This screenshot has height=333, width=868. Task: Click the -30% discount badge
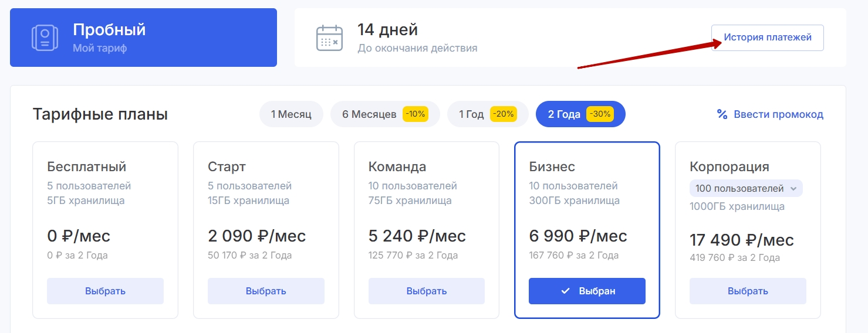(x=600, y=114)
